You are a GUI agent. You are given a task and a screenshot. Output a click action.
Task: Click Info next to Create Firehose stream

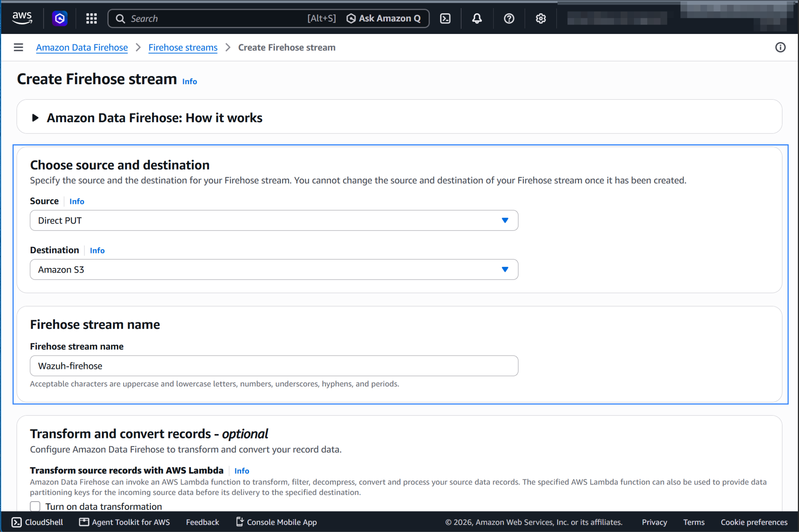click(x=190, y=81)
